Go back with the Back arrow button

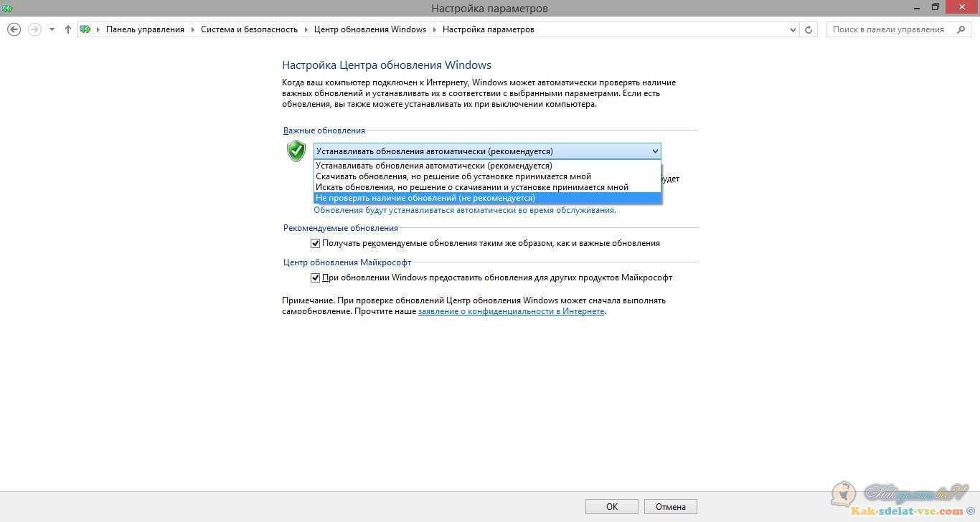click(13, 29)
